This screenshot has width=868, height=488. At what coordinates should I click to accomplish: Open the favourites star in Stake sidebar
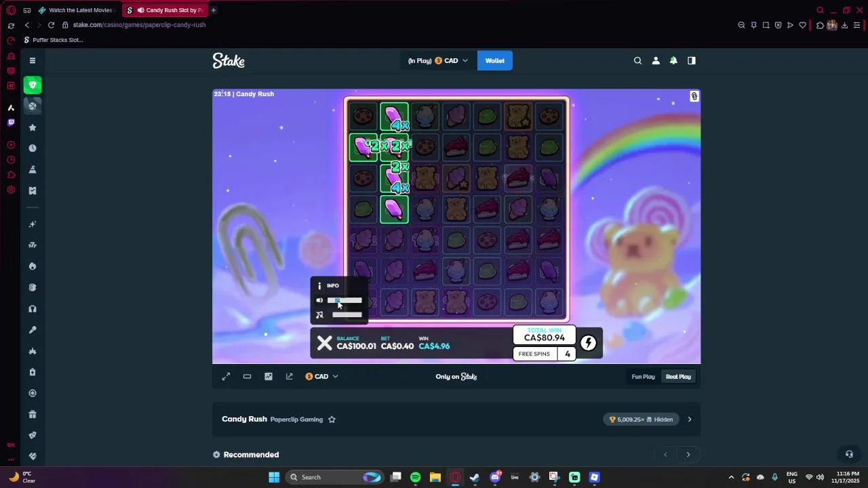click(33, 127)
